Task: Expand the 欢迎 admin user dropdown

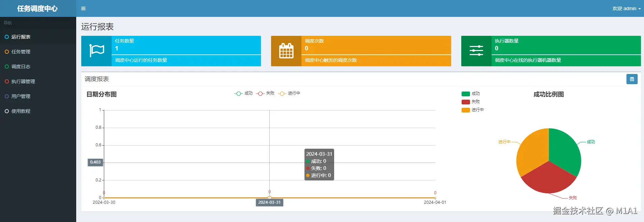Action: [626, 8]
